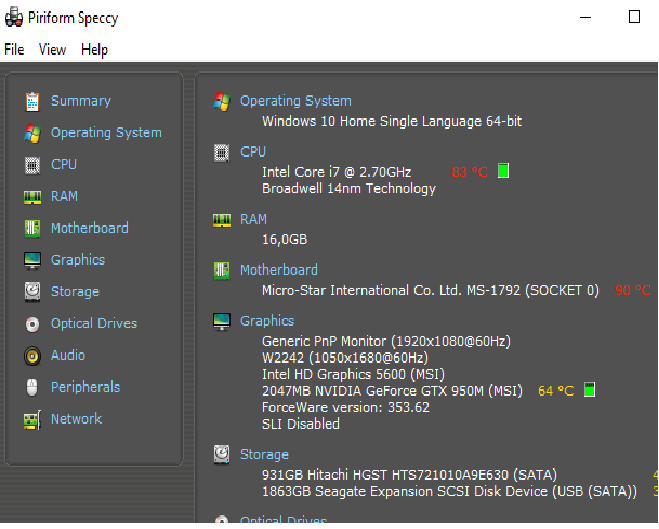Image resolution: width=659 pixels, height=529 pixels.
Task: Minimize the Speccy window
Action: click(x=585, y=17)
